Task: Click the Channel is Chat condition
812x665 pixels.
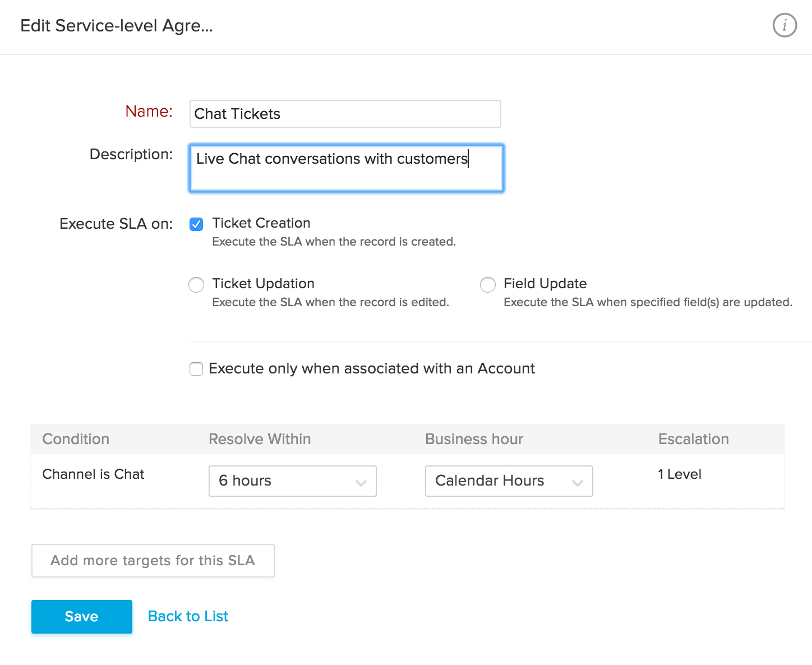Action: click(x=93, y=474)
